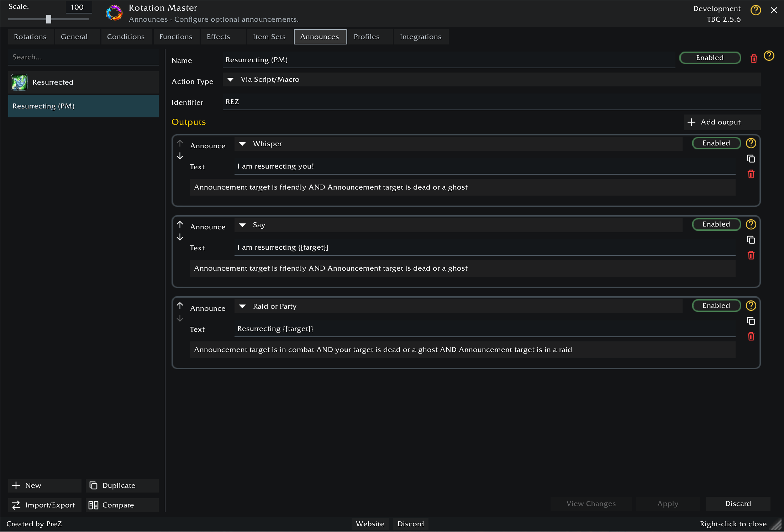Click the Scale slider handle

pyautogui.click(x=49, y=19)
